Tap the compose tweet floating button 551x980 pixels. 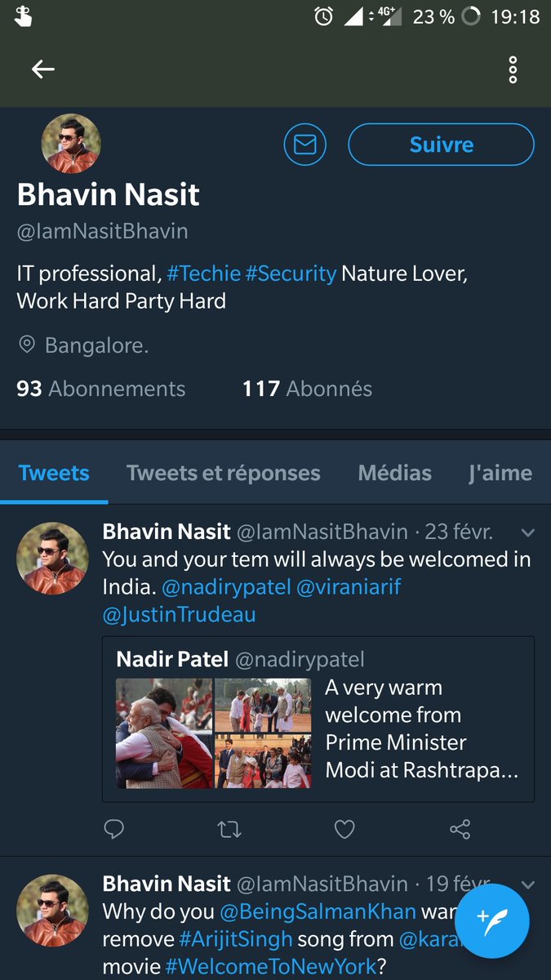point(492,920)
